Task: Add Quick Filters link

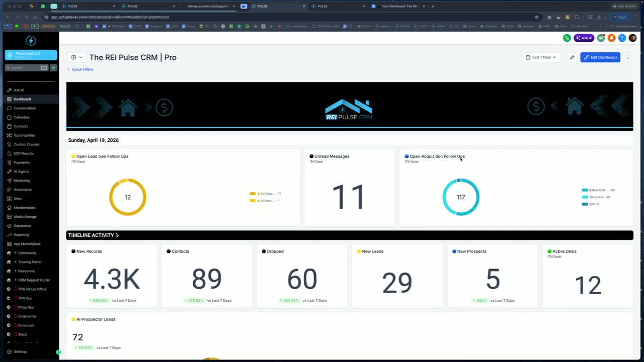Action: pyautogui.click(x=80, y=69)
